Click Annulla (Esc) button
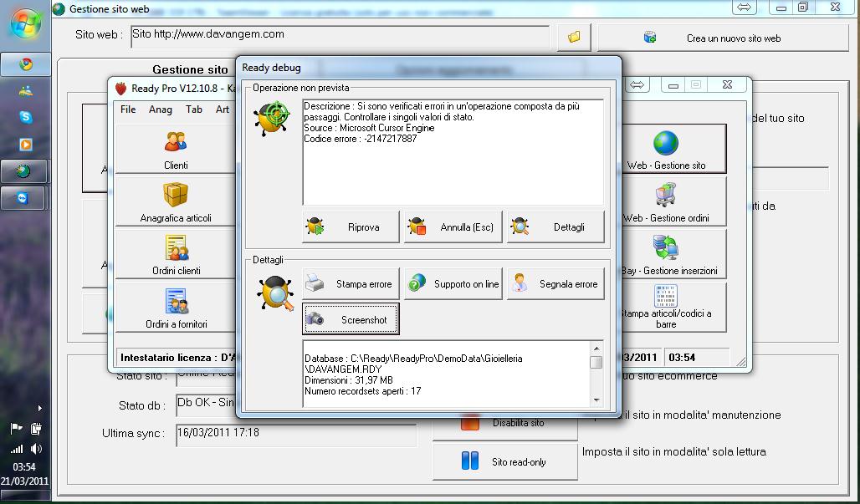Screen dimensions: 860x504 pos(453,227)
